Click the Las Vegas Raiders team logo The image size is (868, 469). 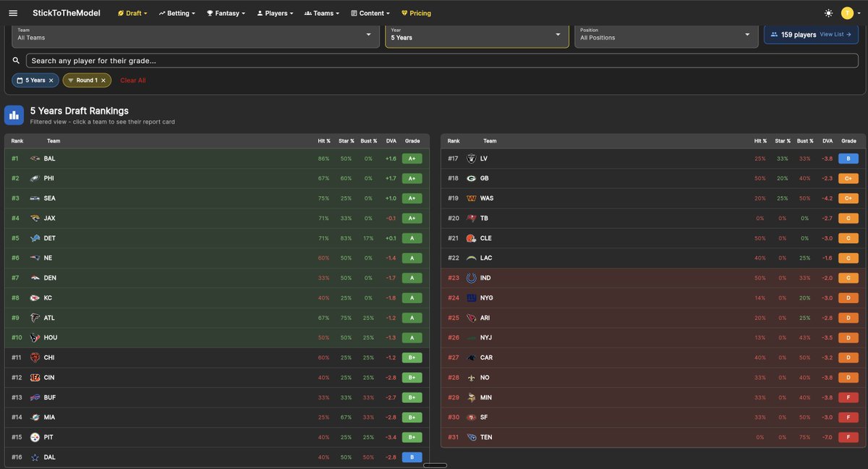[x=472, y=159]
